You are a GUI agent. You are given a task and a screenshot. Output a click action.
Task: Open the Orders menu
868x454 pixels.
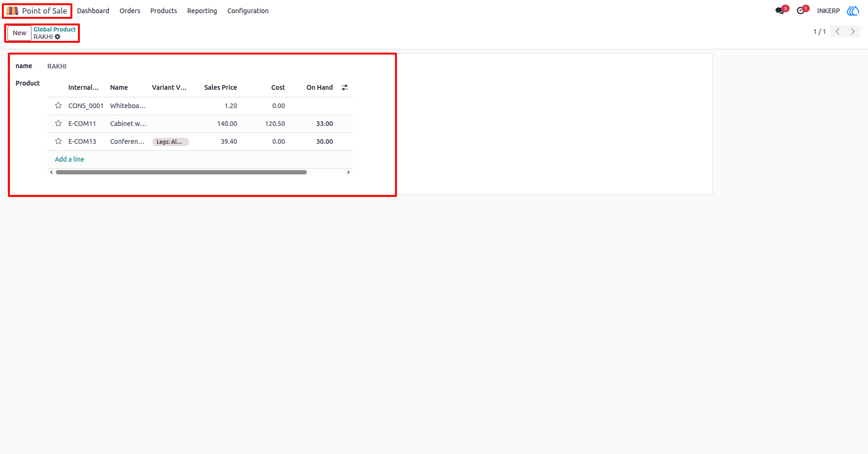pyautogui.click(x=130, y=11)
